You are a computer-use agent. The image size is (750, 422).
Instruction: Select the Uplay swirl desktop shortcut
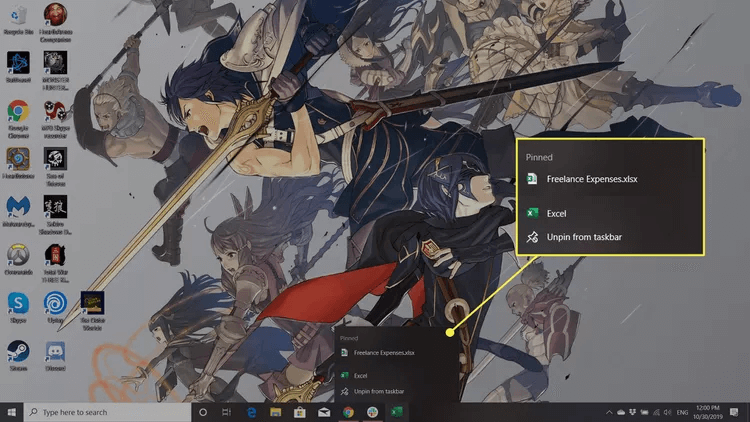pos(55,307)
